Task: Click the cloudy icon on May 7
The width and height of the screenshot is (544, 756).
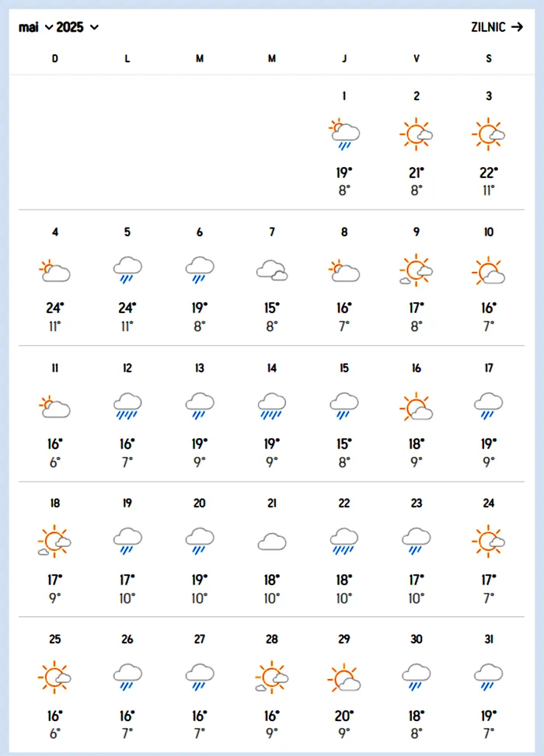Action: coord(272,271)
